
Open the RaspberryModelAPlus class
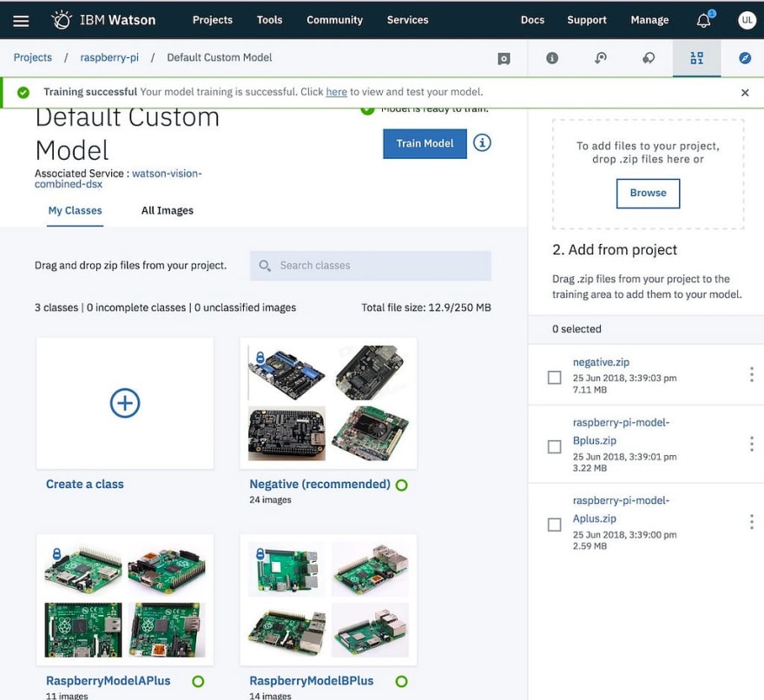[109, 681]
